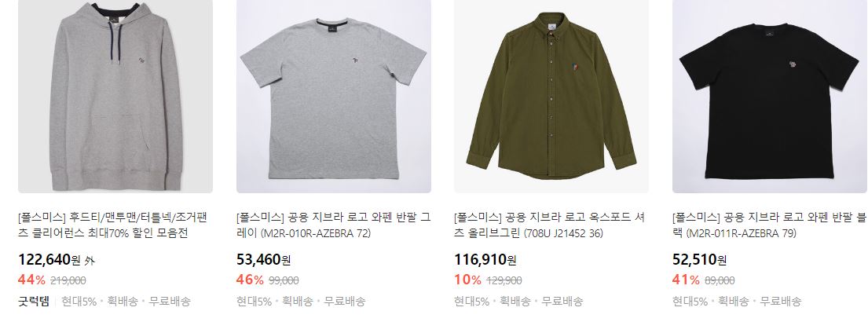
Task: Click the 굿럭템 seller name
Action: coord(34,302)
